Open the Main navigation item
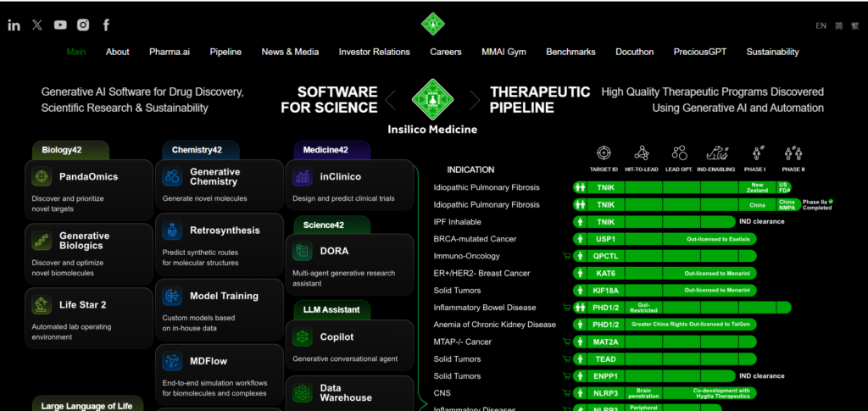This screenshot has height=411, width=868. (x=76, y=52)
